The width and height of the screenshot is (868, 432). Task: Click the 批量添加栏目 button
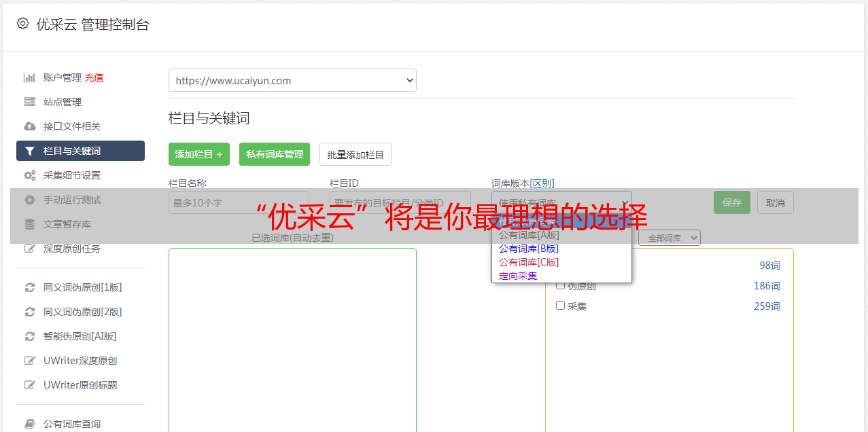[x=355, y=154]
